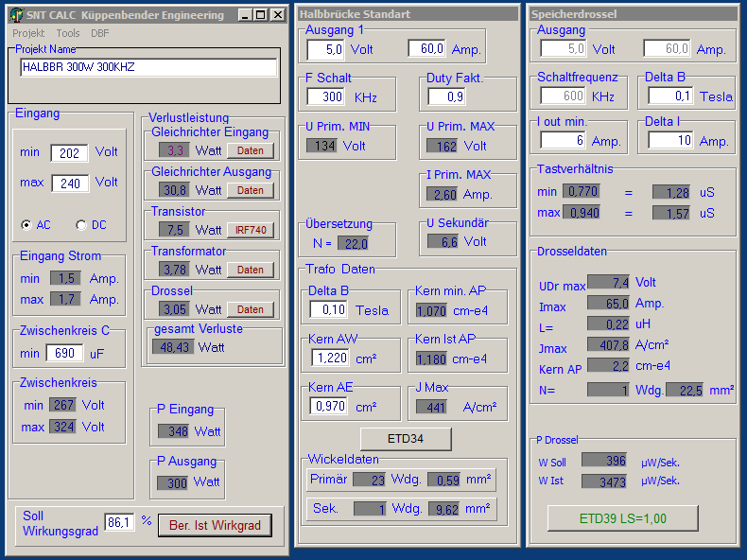Click Sek. wire area value 9,62
The height and width of the screenshot is (560, 747).
click(x=444, y=510)
